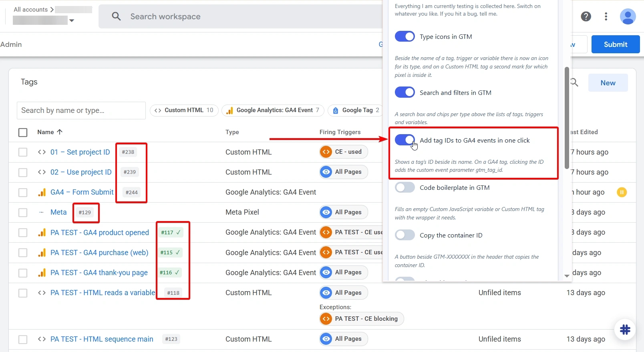Open the three-dot more options menu
Image resolution: width=644 pixels, height=352 pixels.
point(606,16)
